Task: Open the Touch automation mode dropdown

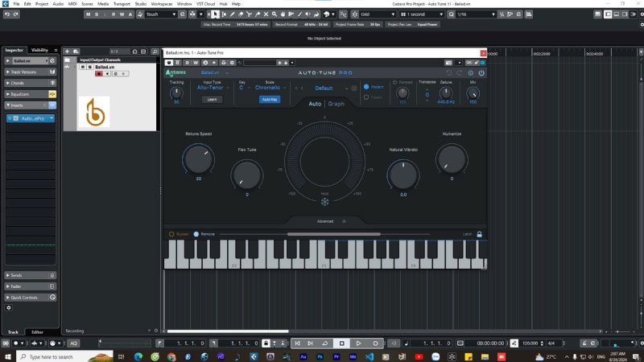Action: click(x=160, y=14)
